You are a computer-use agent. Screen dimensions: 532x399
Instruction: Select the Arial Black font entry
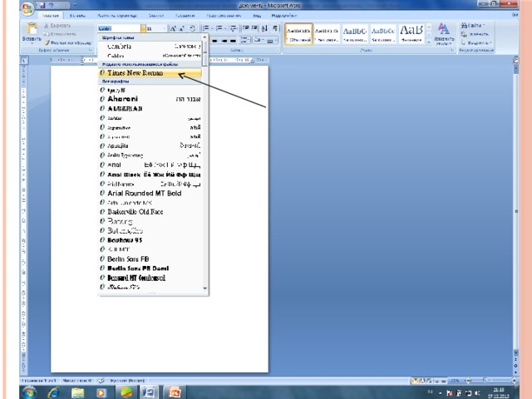pyautogui.click(x=150, y=175)
